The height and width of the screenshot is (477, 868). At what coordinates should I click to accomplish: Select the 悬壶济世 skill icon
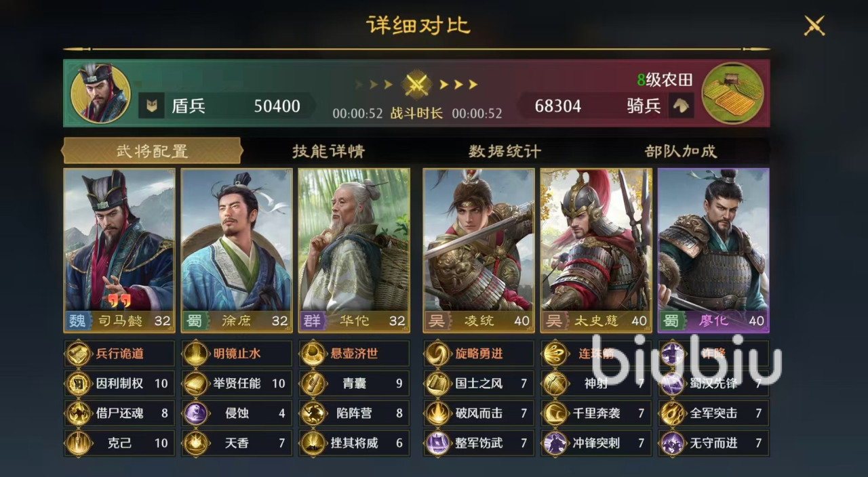coord(313,354)
